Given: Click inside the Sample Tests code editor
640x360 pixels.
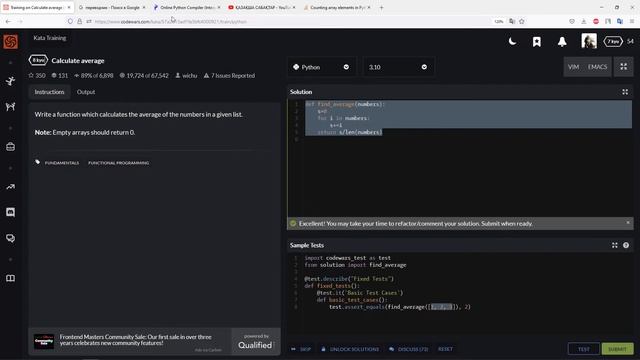Looking at the screenshot, I should [460, 294].
